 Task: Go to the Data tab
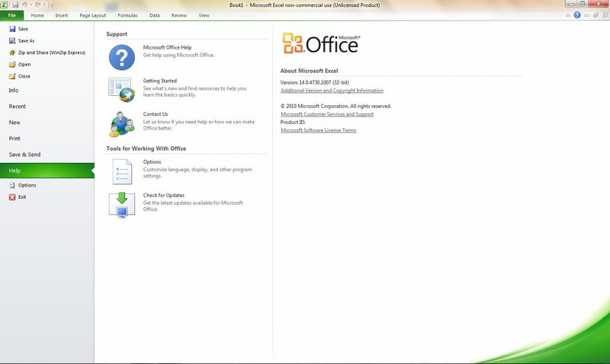(155, 15)
